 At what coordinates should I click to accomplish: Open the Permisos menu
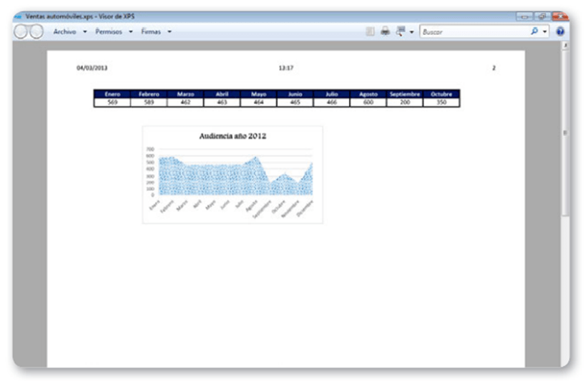pos(109,32)
